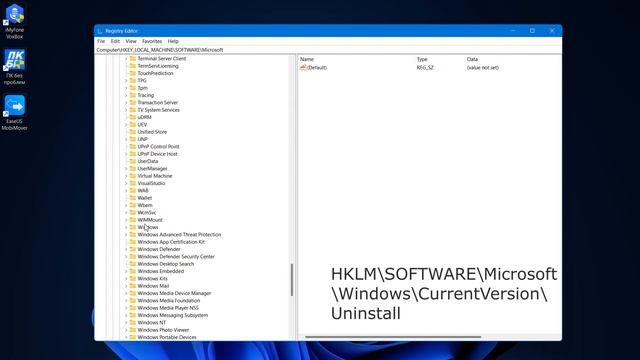This screenshot has width=640, height=360.
Task: Open the View menu
Action: (x=131, y=41)
